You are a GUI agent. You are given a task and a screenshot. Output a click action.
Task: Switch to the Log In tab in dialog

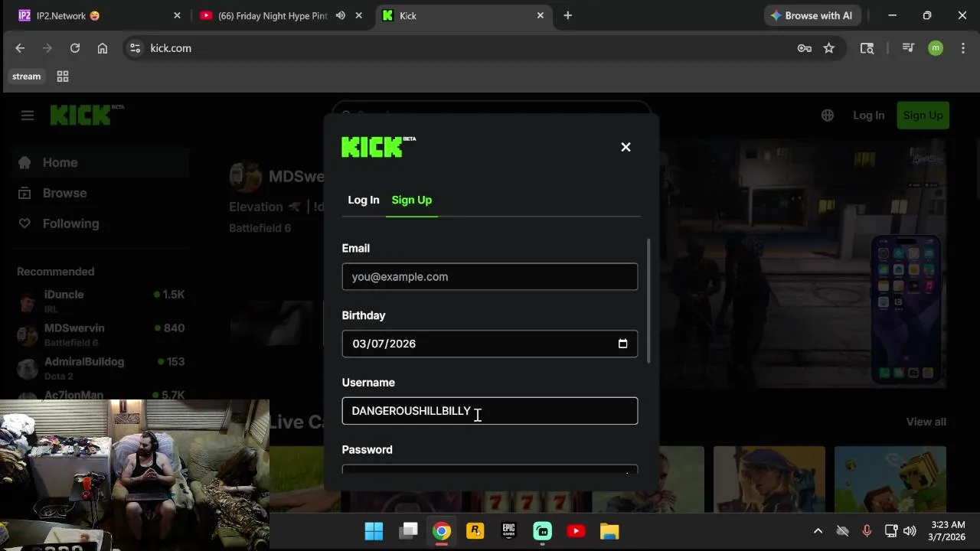pyautogui.click(x=364, y=200)
